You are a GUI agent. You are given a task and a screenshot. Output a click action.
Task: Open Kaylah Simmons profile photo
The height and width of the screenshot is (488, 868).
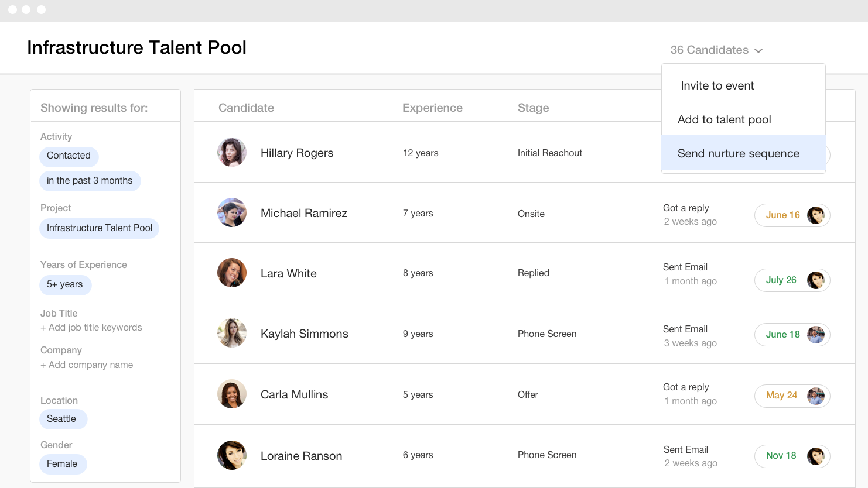point(232,333)
